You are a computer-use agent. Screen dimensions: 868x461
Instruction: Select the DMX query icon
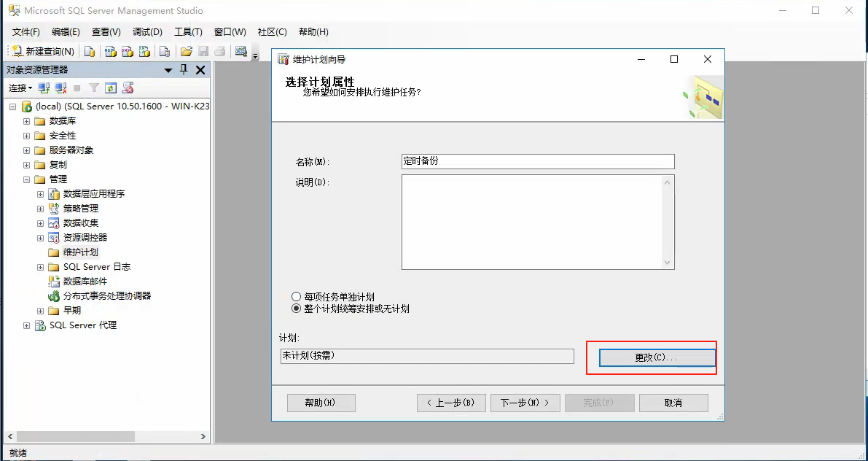pos(127,52)
